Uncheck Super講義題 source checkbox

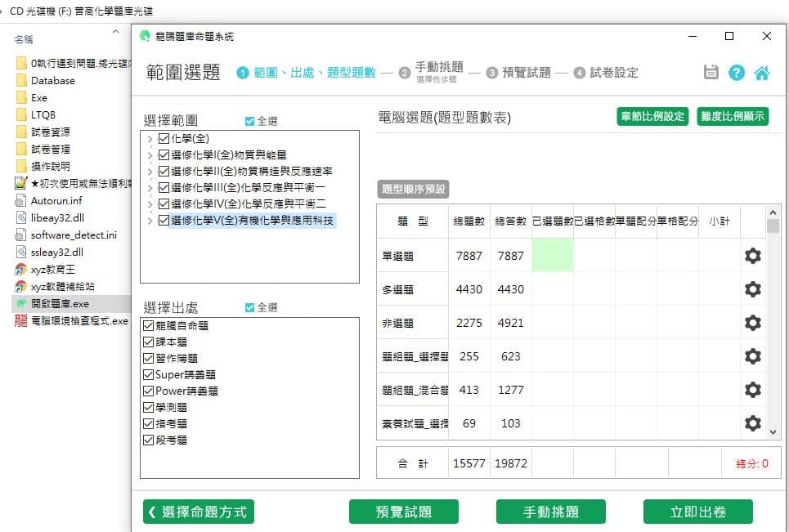tap(148, 374)
